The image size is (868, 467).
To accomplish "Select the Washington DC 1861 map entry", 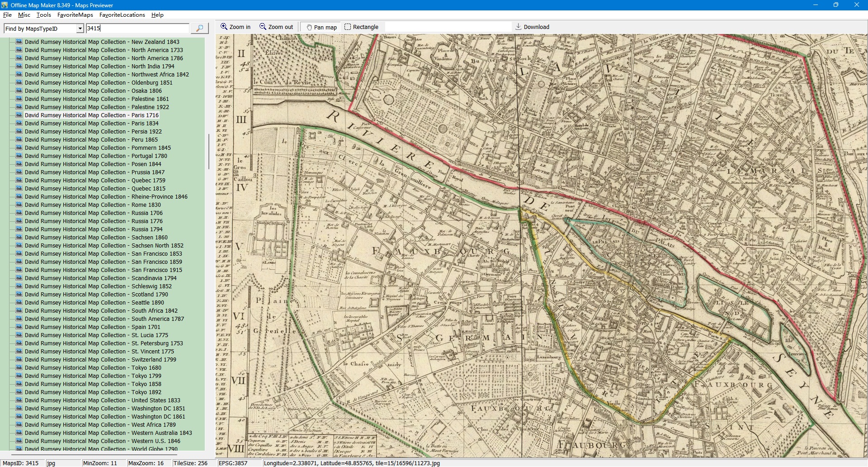I will pos(104,416).
